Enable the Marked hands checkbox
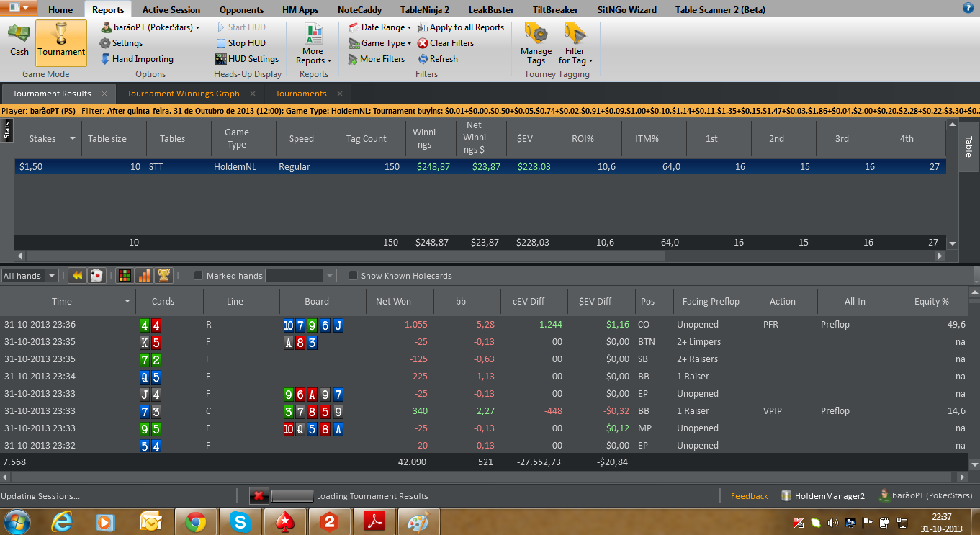Image resolution: width=980 pixels, height=535 pixels. point(199,276)
